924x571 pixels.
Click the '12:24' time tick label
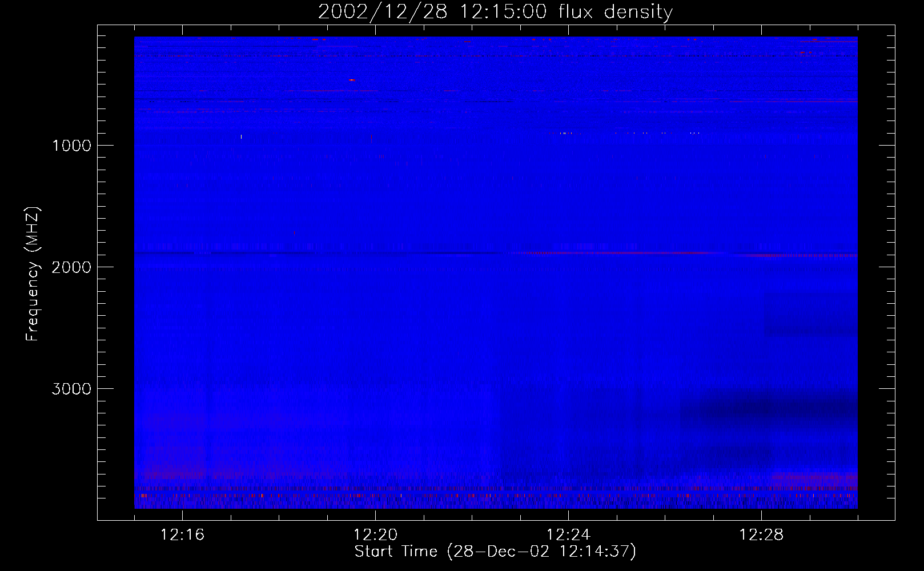tap(568, 535)
